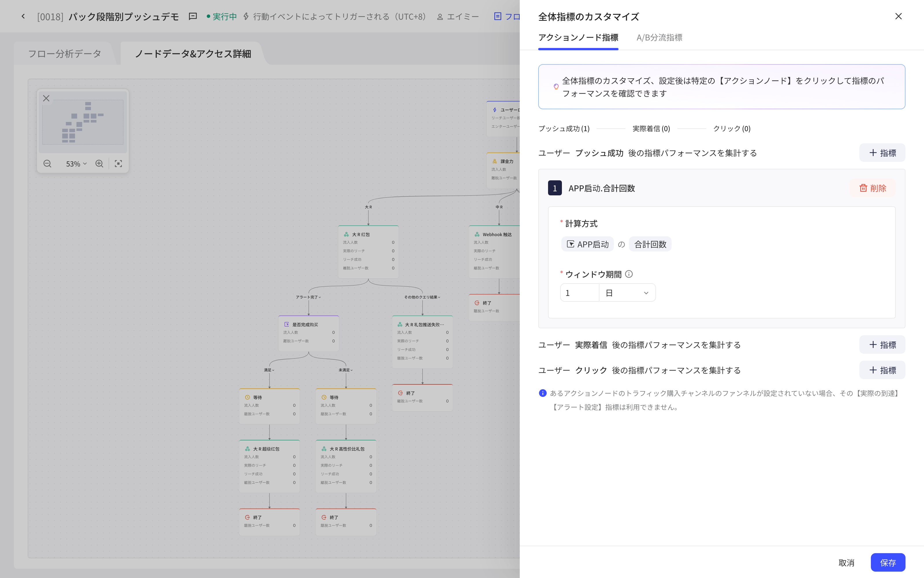Select the 課金力 node icon

(x=495, y=161)
